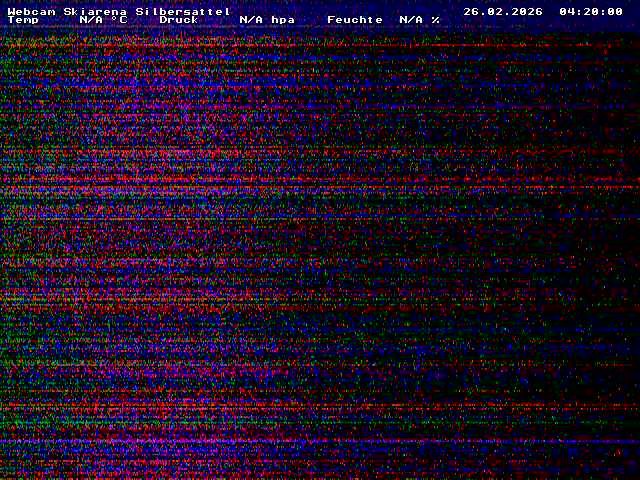This screenshot has height=480, width=640.
Task: Select the seconds digits of the timestamp
Action: [x=615, y=11]
